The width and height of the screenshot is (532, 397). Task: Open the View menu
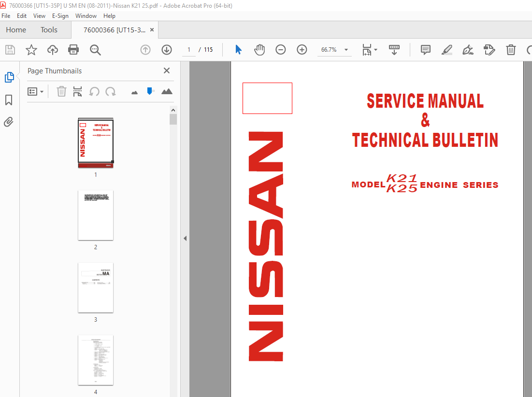39,16
